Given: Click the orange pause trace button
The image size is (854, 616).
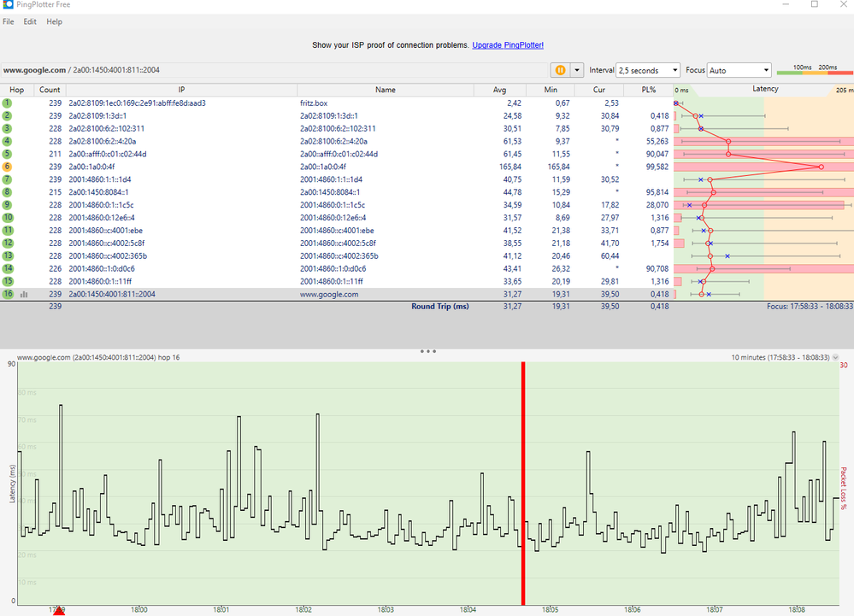Looking at the screenshot, I should point(560,70).
